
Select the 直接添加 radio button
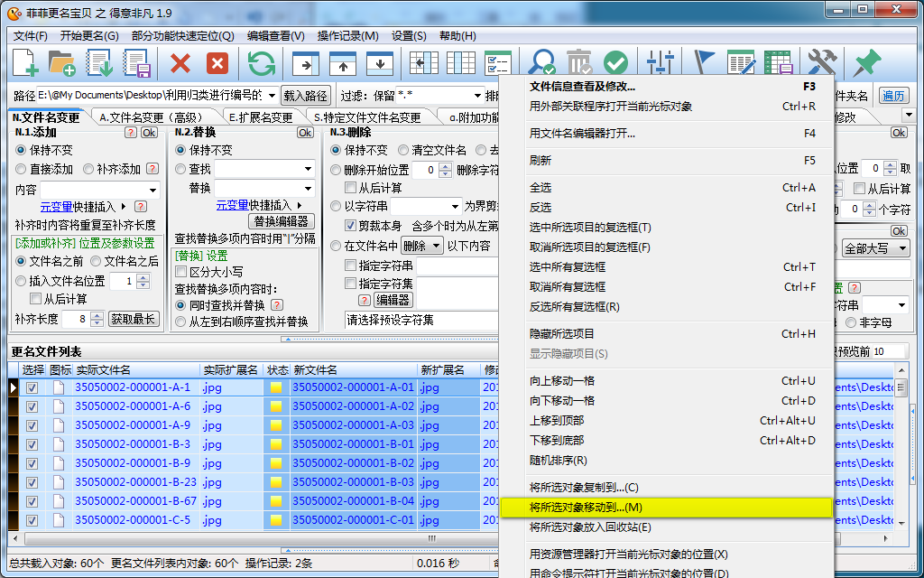(x=21, y=169)
